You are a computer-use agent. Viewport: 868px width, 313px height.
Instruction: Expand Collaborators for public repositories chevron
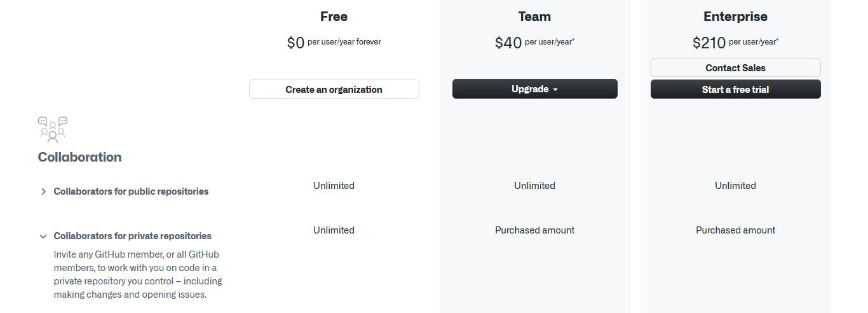coord(43,191)
